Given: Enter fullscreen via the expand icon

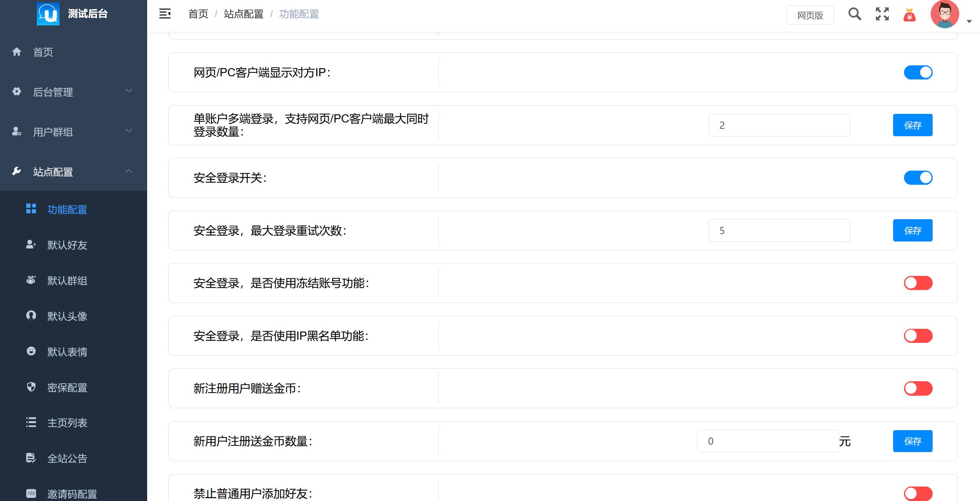Looking at the screenshot, I should point(883,14).
